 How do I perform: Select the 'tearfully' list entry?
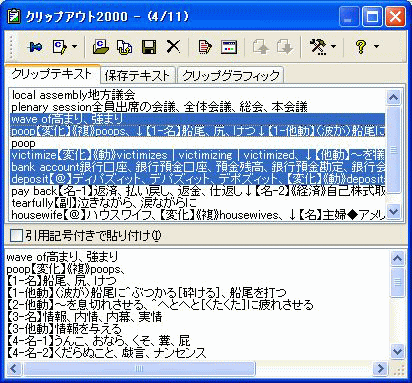tap(198, 203)
